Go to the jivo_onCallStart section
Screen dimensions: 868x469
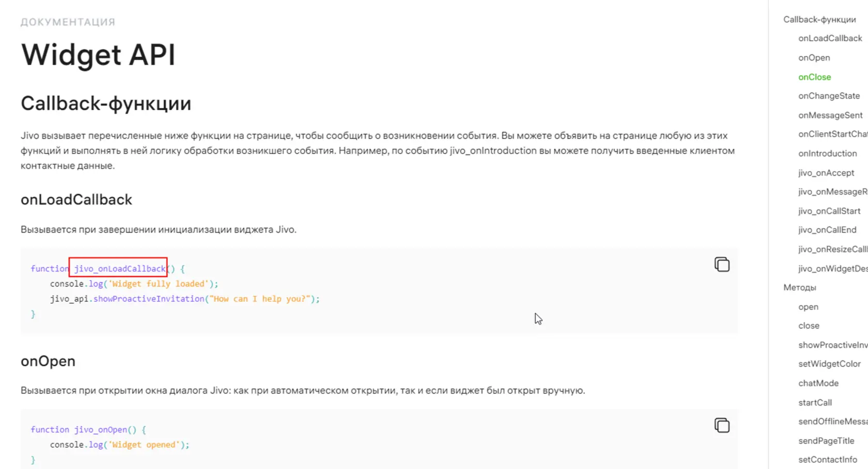click(x=829, y=211)
